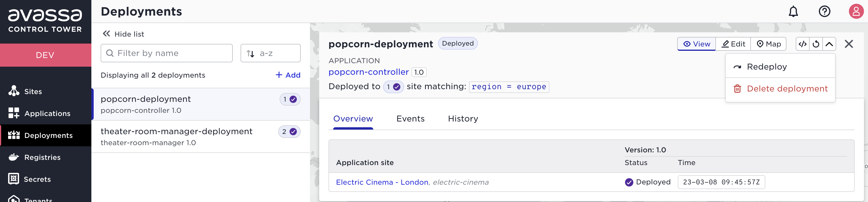The image size is (868, 202).
Task: Switch to the History tab
Action: click(463, 119)
